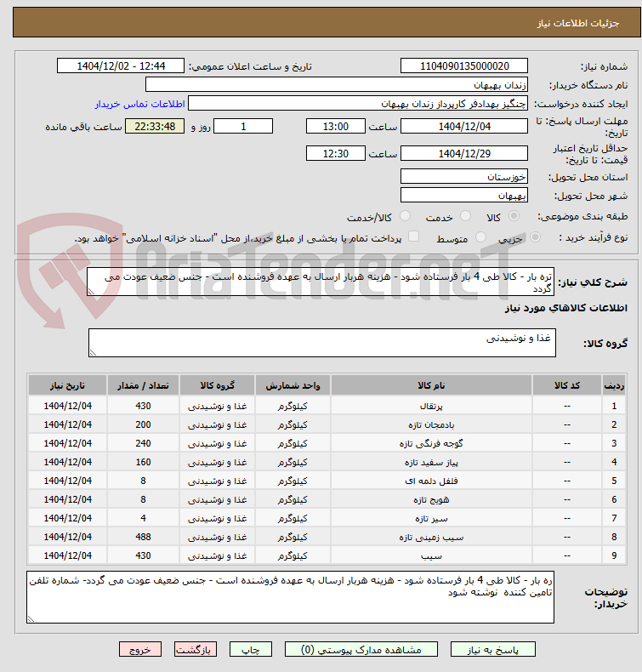Select the خدمت radio button

pyautogui.click(x=465, y=216)
